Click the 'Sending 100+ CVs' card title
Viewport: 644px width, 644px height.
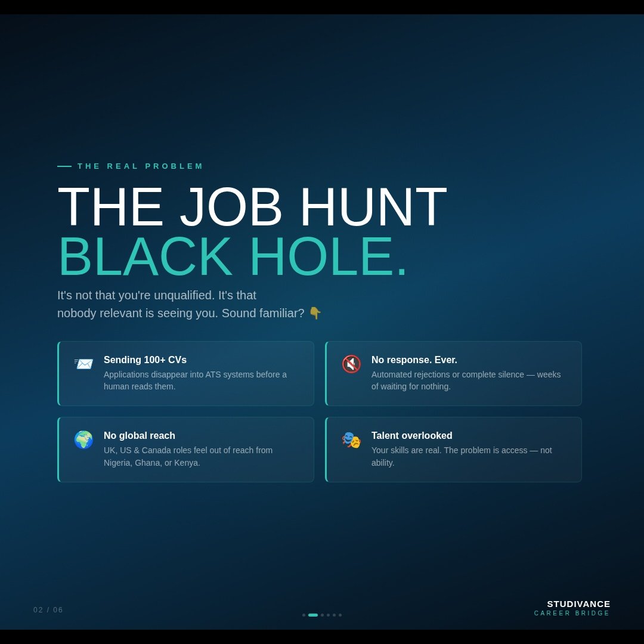click(x=145, y=360)
